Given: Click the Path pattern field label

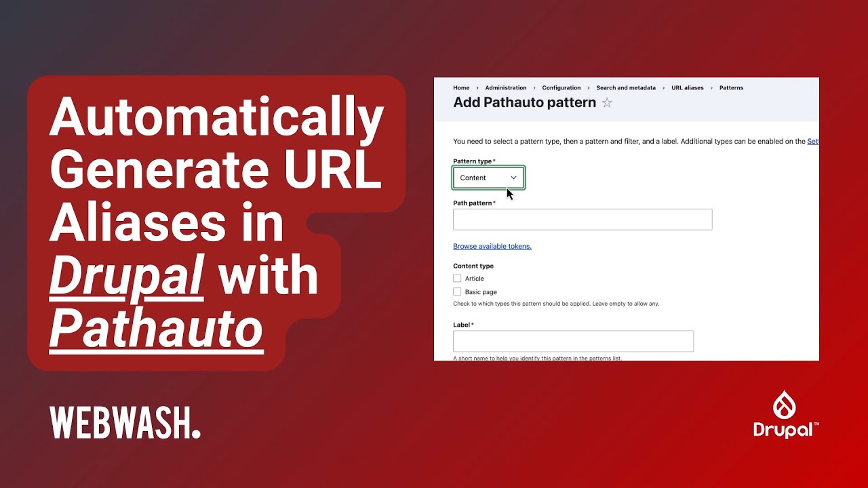Looking at the screenshot, I should [x=473, y=203].
